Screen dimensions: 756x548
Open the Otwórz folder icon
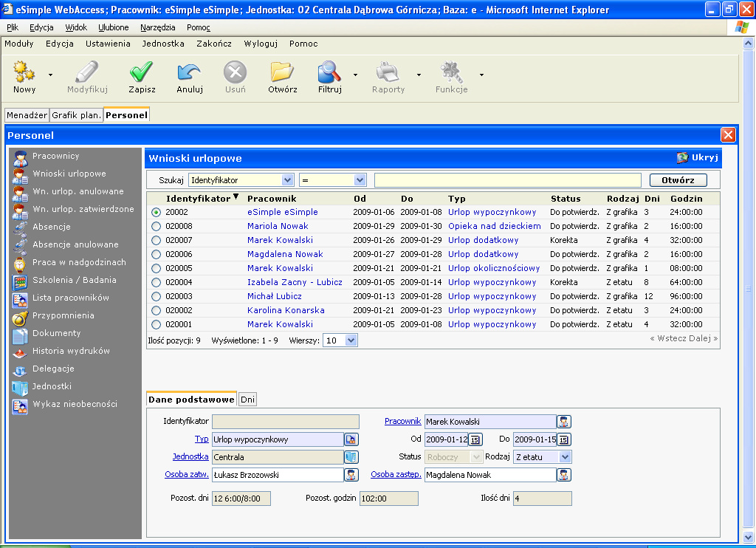283,72
